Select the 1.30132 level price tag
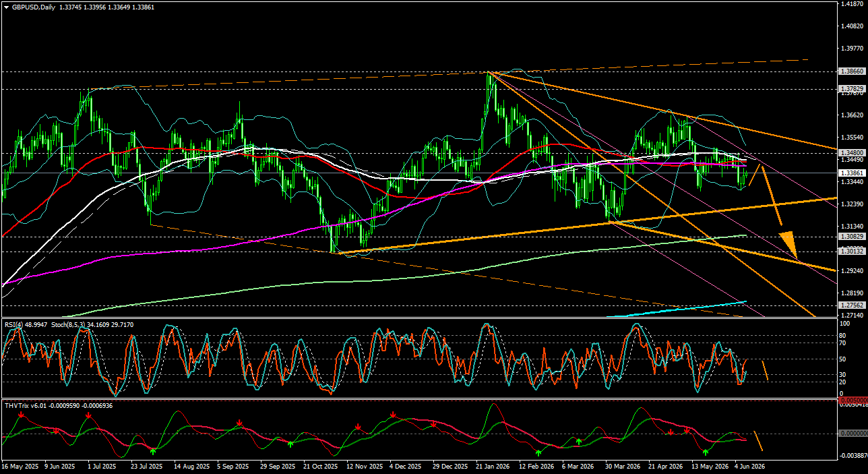Viewport: 868px width, 474px height. [852, 251]
